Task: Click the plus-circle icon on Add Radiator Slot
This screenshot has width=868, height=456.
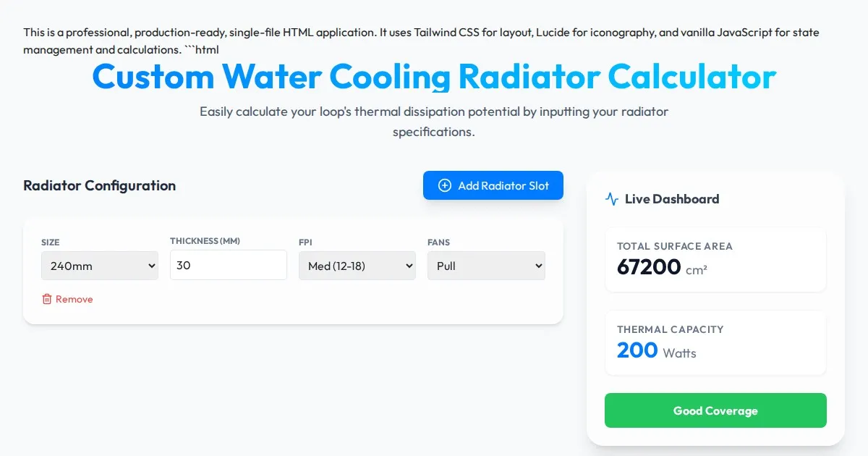Action: (445, 186)
